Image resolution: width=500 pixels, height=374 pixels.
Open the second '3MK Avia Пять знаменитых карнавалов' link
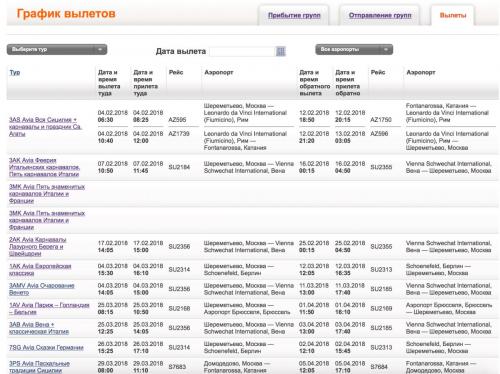click(47, 220)
